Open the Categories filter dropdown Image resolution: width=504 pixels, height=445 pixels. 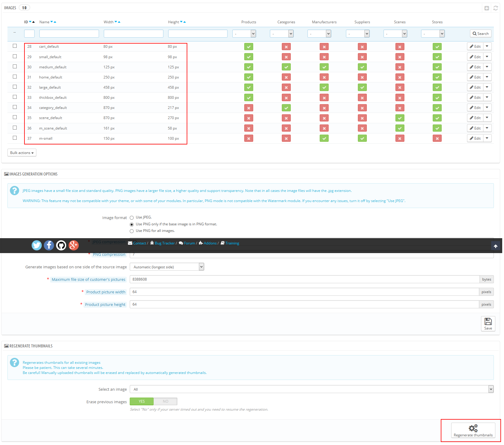tap(282, 34)
